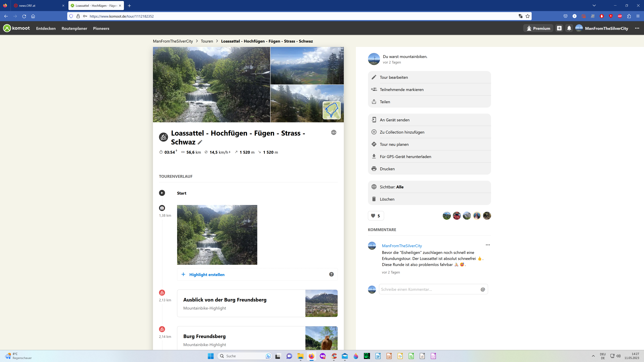Open File Explorer from the taskbar

pos(300,356)
